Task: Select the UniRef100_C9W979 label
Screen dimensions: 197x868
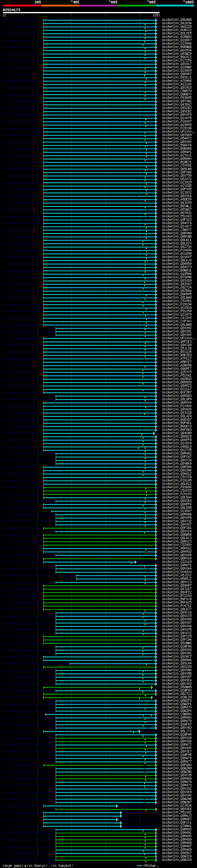Action: 177,91
